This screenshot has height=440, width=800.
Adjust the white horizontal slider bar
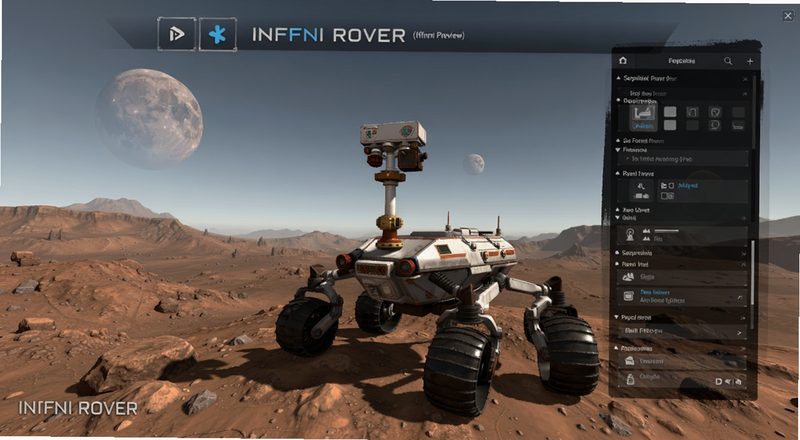(x=667, y=231)
